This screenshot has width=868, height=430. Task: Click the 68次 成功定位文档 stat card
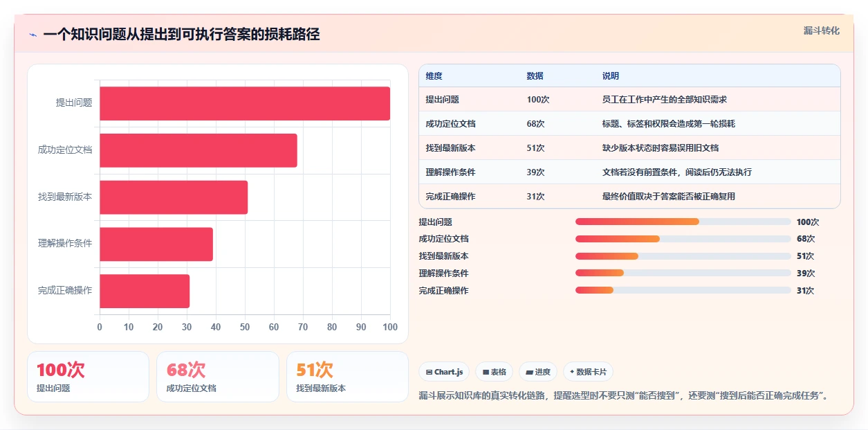coord(218,377)
